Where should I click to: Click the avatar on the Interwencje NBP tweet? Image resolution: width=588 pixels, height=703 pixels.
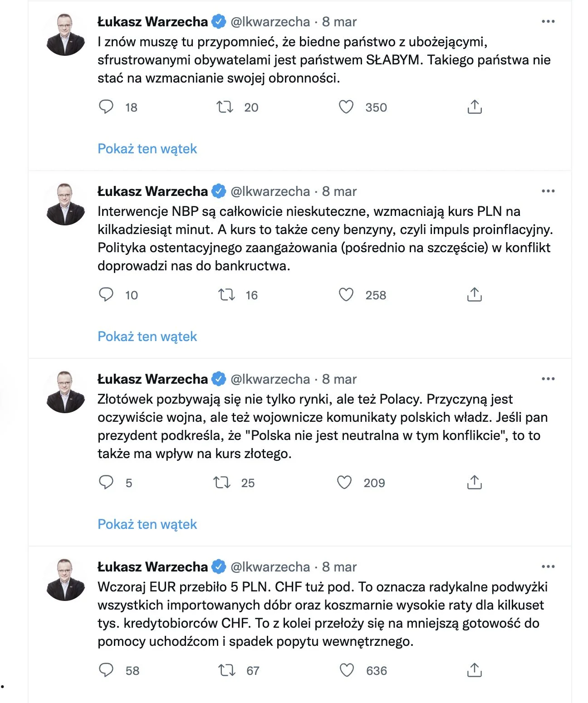click(65, 204)
